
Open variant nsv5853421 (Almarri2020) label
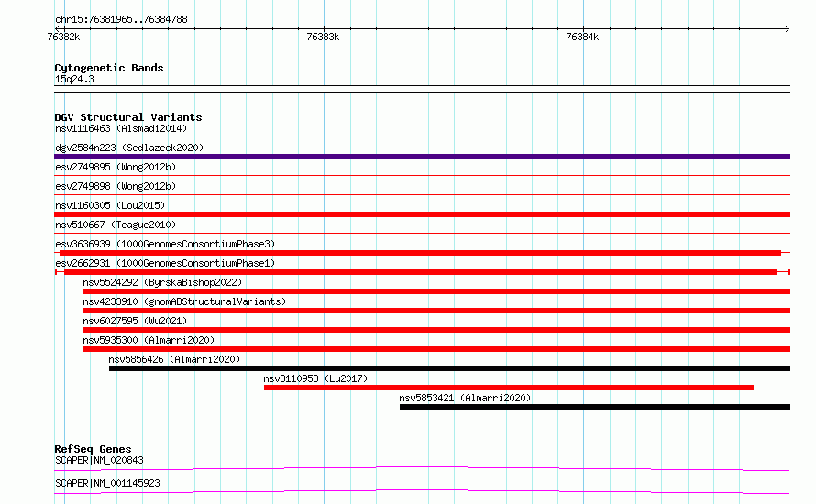[465, 398]
